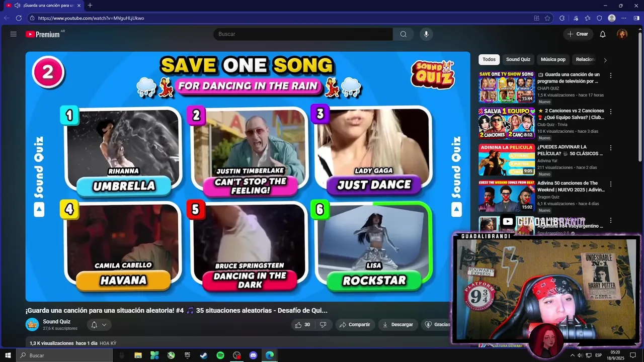
Task: Open File Explorer from the taskbar
Action: pyautogui.click(x=138, y=355)
